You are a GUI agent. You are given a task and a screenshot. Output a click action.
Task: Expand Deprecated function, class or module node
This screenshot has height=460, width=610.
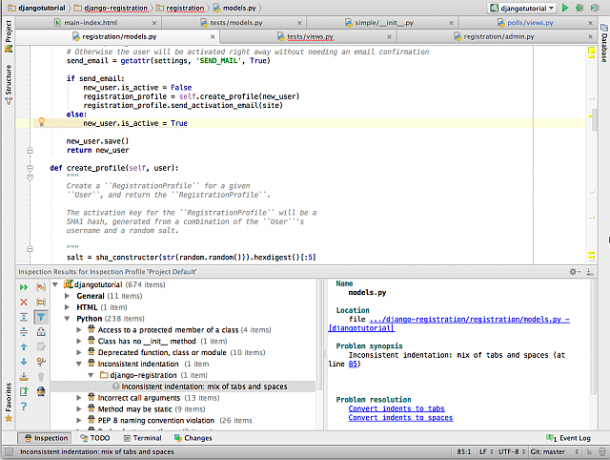[79, 353]
